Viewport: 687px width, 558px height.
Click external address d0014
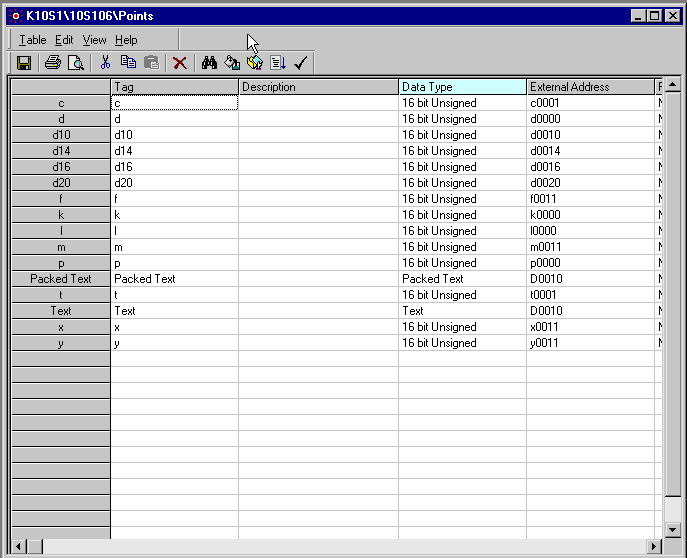coord(591,151)
